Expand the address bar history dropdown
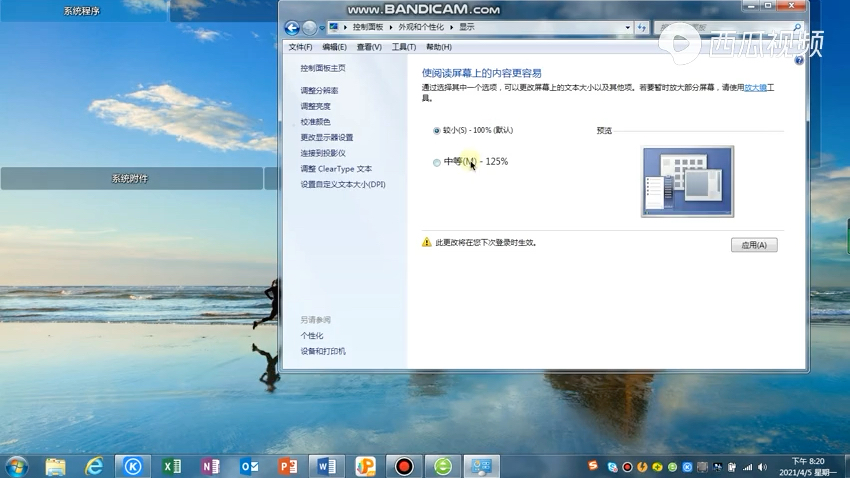 628,27
